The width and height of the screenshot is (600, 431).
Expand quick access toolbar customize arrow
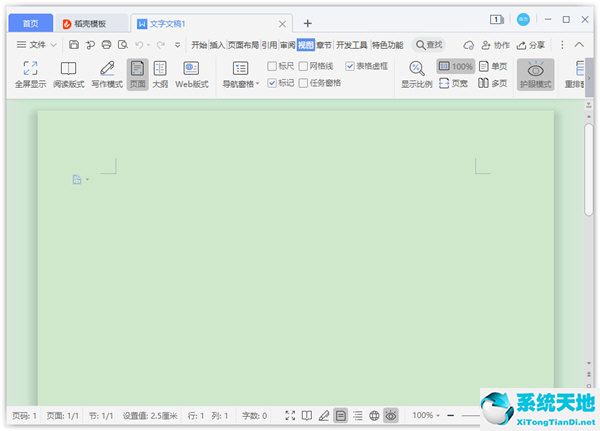(x=178, y=45)
